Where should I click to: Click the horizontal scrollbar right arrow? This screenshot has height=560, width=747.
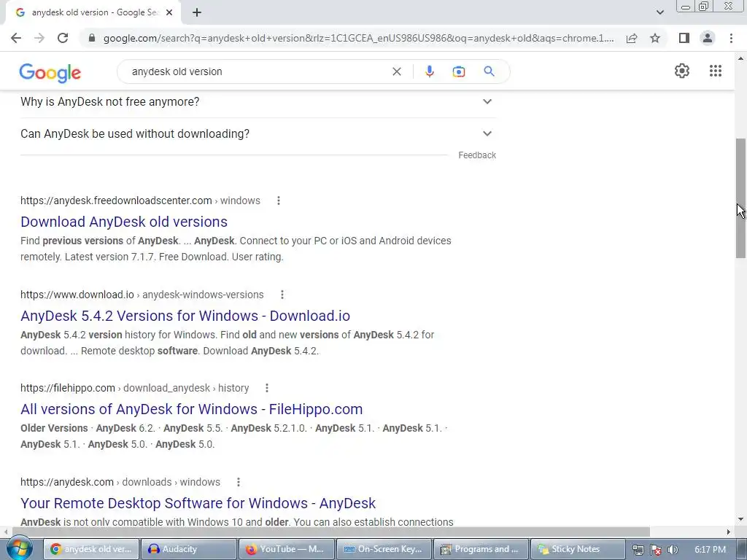click(x=729, y=532)
